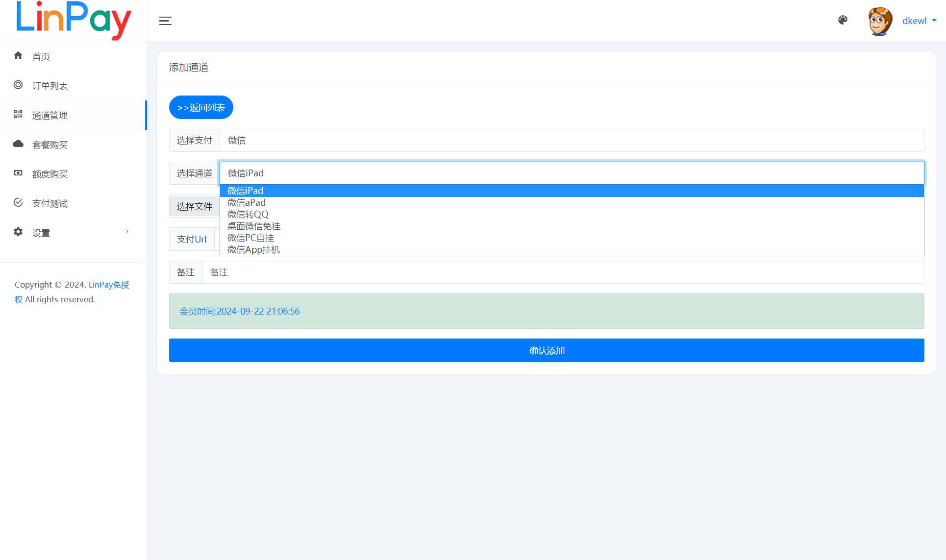This screenshot has height=560, width=946.
Task: Click the quota purchase money icon
Action: tap(18, 173)
